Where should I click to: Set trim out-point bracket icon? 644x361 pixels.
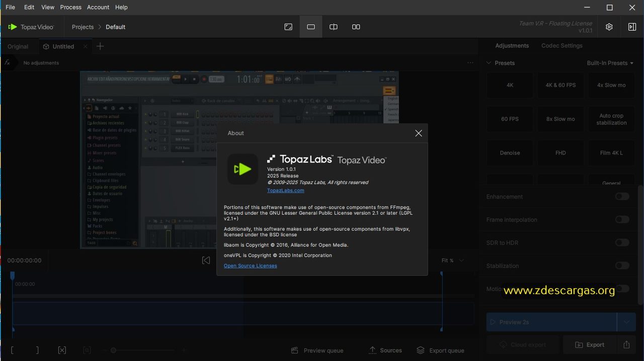[37, 350]
